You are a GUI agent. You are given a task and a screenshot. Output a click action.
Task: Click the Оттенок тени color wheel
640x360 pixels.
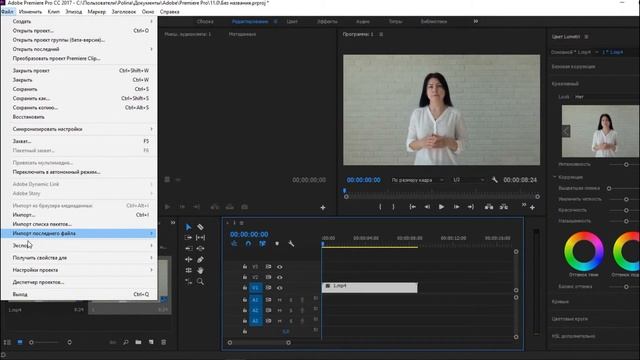pos(584,251)
